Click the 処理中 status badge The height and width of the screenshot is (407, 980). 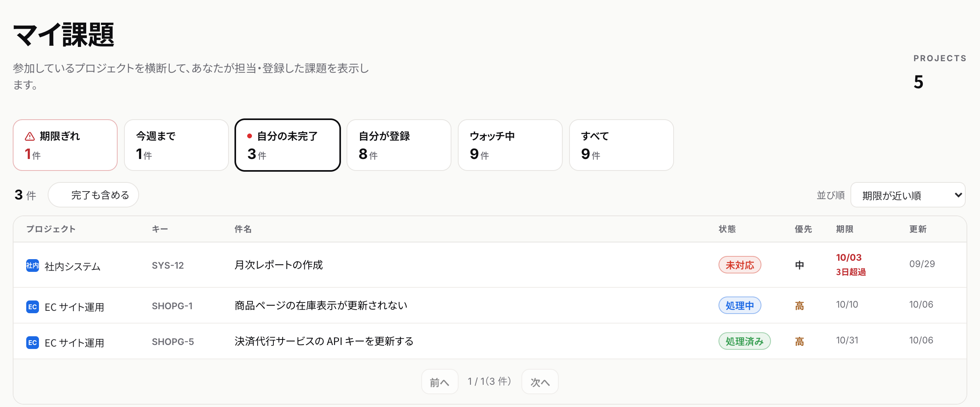pos(740,306)
